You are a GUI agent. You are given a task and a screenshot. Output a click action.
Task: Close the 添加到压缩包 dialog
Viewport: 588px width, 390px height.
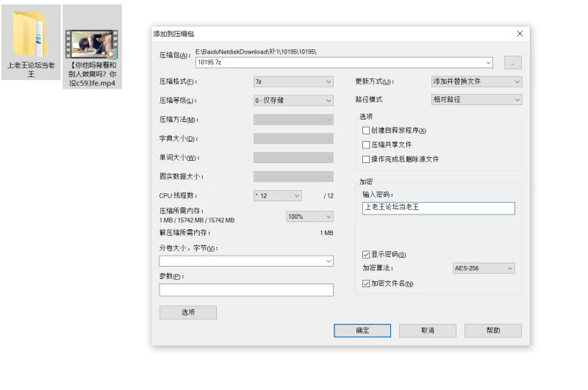(x=520, y=34)
